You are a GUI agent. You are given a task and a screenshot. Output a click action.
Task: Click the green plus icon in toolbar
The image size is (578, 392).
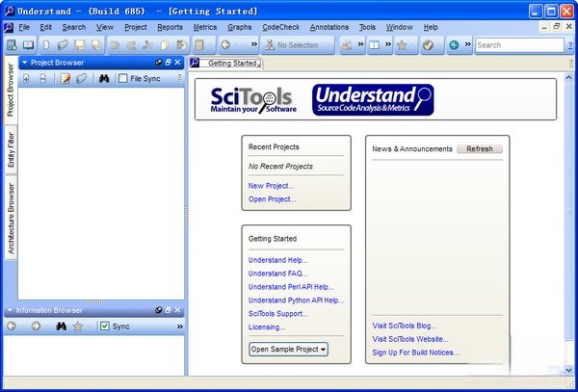coord(453,44)
